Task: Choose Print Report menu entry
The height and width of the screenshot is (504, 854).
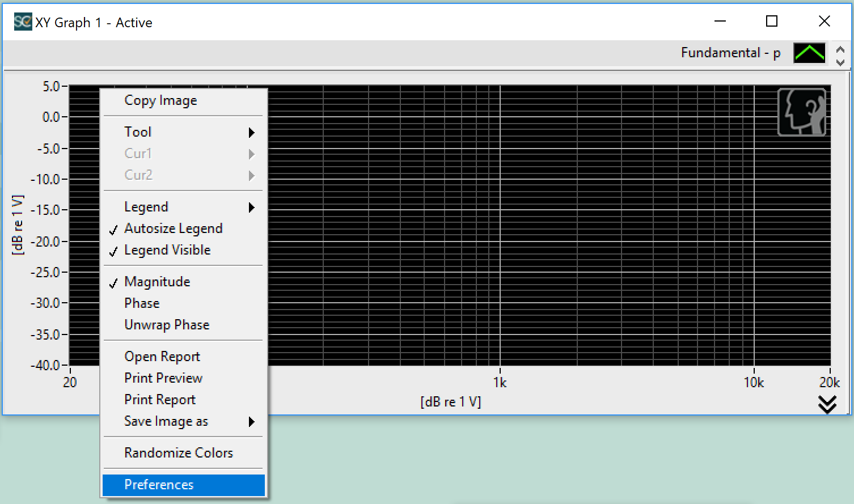Action: tap(184, 400)
